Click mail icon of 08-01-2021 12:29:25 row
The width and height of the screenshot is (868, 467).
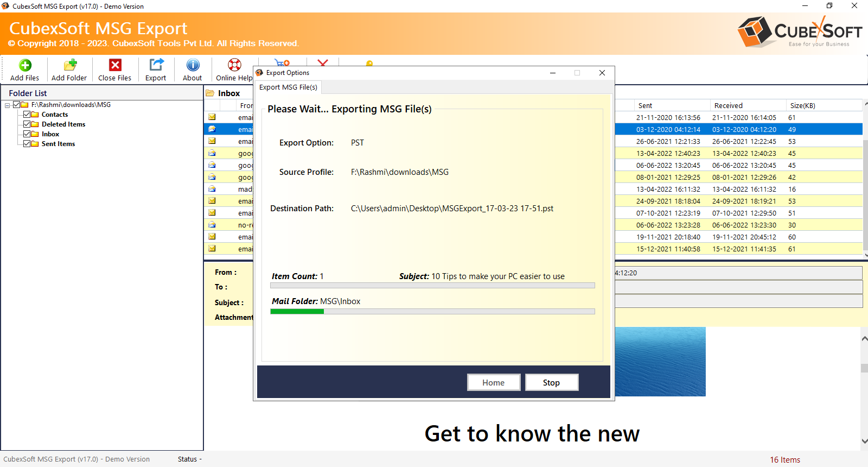pos(212,177)
